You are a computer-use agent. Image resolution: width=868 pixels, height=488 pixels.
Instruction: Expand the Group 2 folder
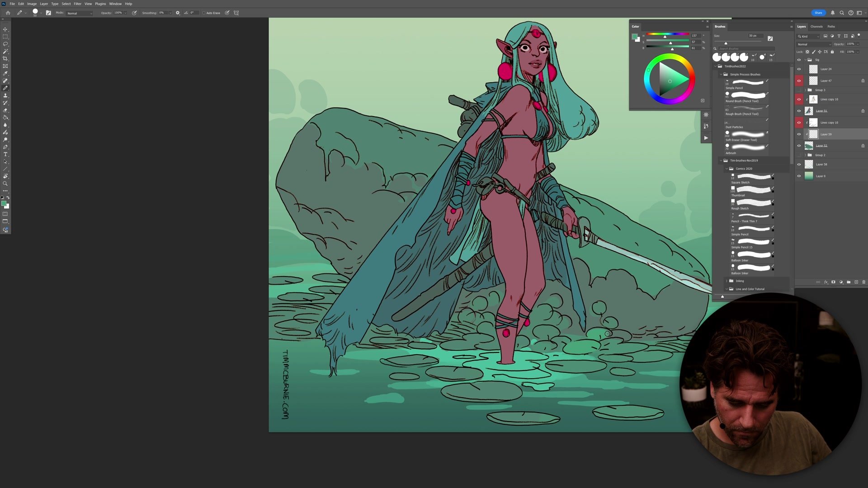pyautogui.click(x=805, y=155)
